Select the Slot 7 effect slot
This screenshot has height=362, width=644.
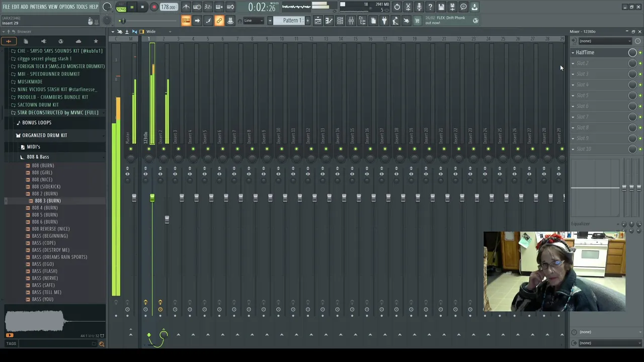[599, 117]
